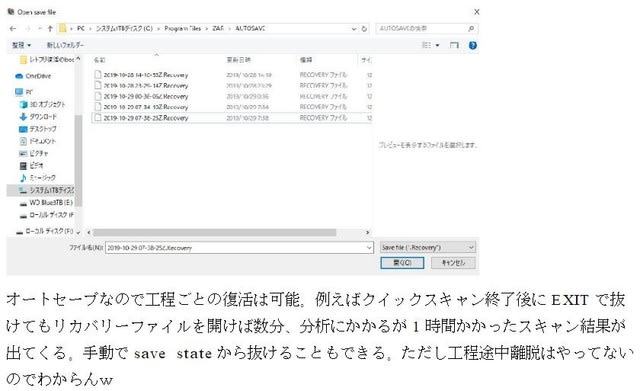Select ZAR breadcrumb segment
Screen dimensions: 640x391
218,29
